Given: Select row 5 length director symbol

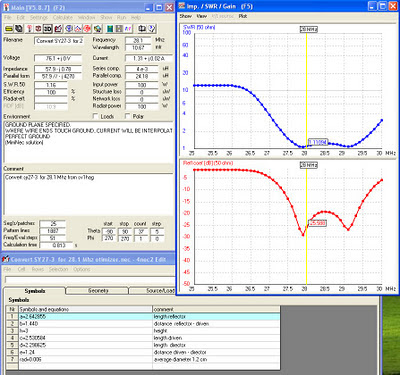Looking at the screenshot, I should tap(86, 345).
